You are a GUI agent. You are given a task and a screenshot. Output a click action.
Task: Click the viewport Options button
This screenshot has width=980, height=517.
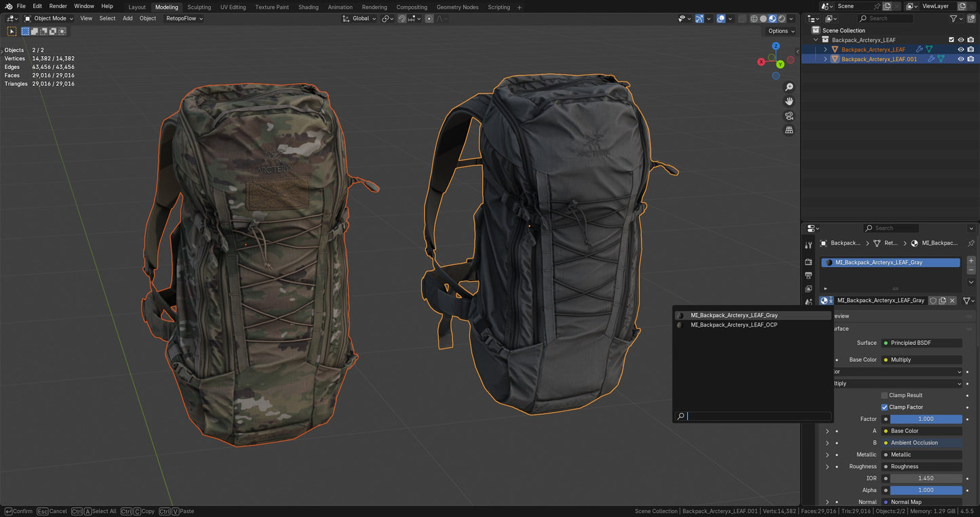778,30
